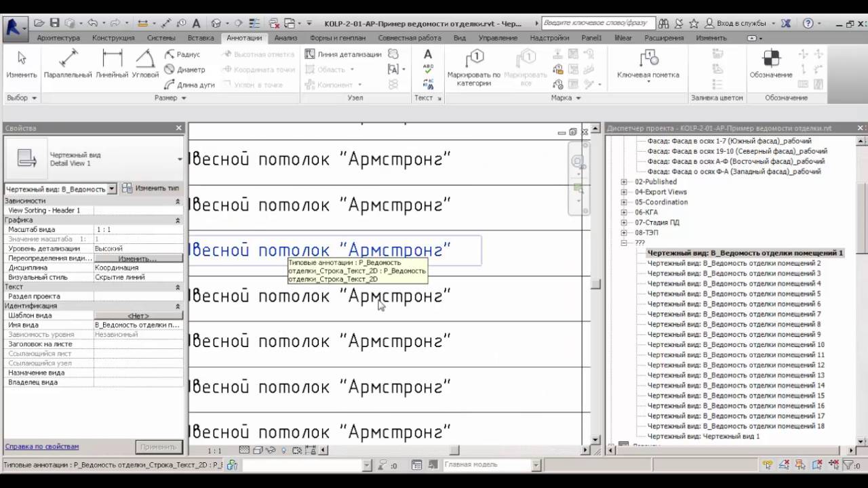
Task: Open the Ключевая пометка tool
Action: coord(648,65)
